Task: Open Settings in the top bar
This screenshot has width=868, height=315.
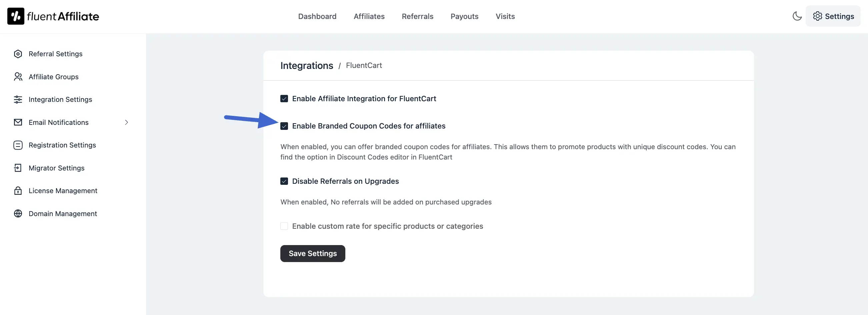Action: pyautogui.click(x=833, y=16)
